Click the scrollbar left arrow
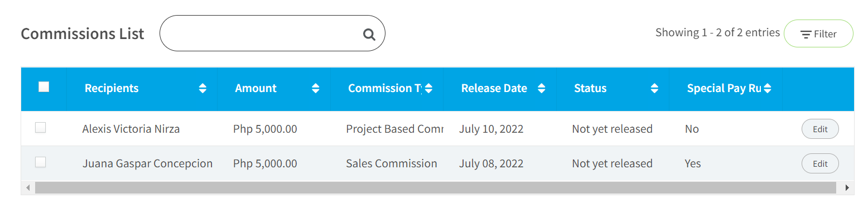This screenshot has width=868, height=203. [x=28, y=187]
